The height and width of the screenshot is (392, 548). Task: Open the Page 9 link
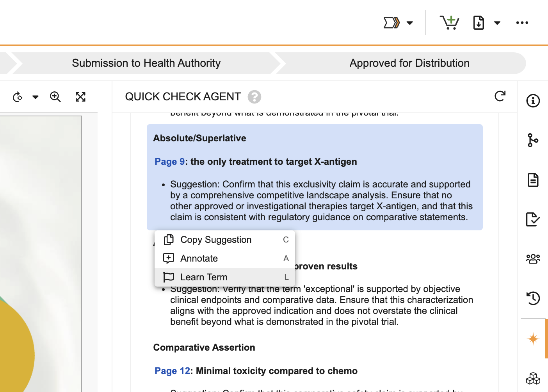click(169, 162)
